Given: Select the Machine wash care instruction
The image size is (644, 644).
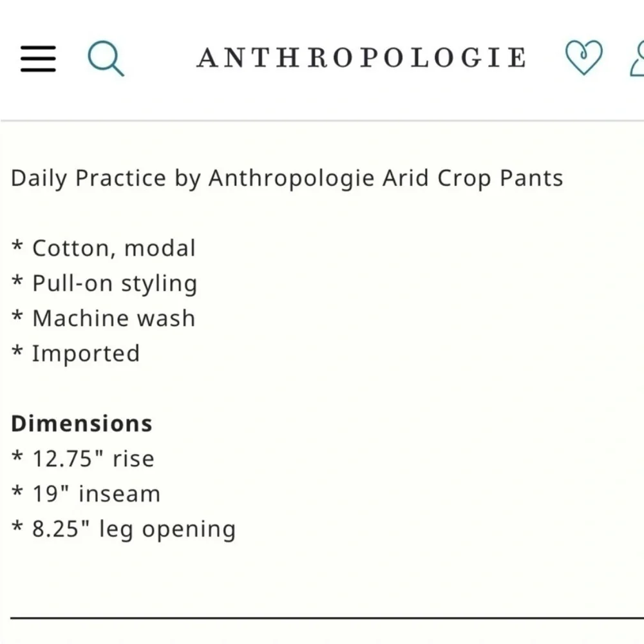Looking at the screenshot, I should [x=103, y=317].
